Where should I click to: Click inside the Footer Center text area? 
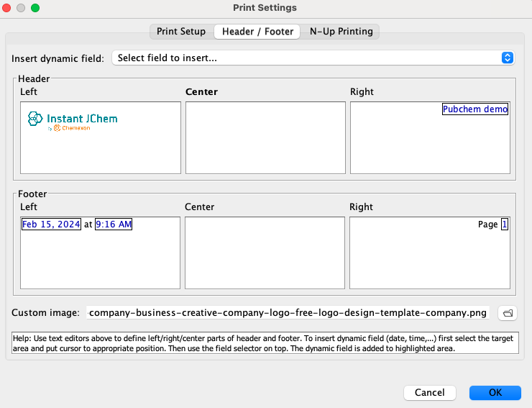(265, 253)
